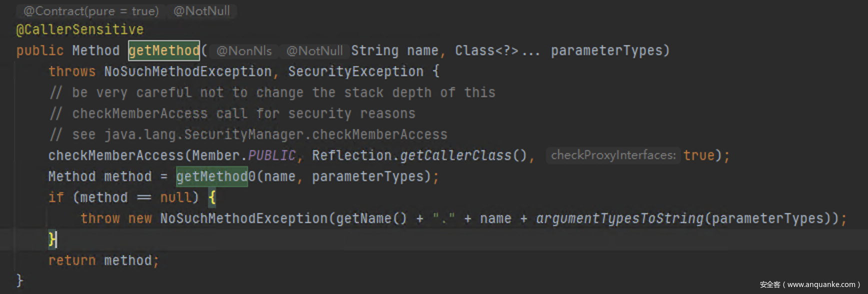Click the highlighted opening brace after null check
Viewport: 868px width, 294px height.
coord(212,197)
